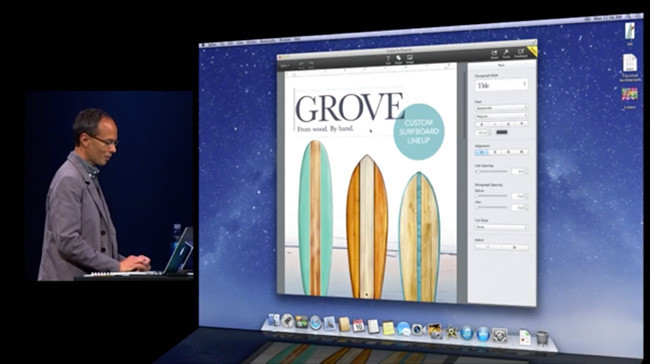Select the colorful image file on the desktop
Image resolution: width=650 pixels, height=364 pixels.
[630, 94]
